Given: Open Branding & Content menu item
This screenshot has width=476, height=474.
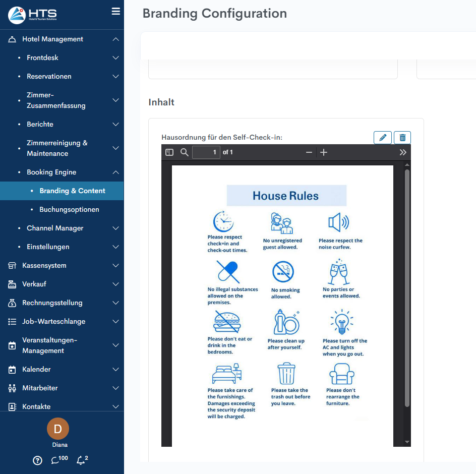Looking at the screenshot, I should (72, 191).
